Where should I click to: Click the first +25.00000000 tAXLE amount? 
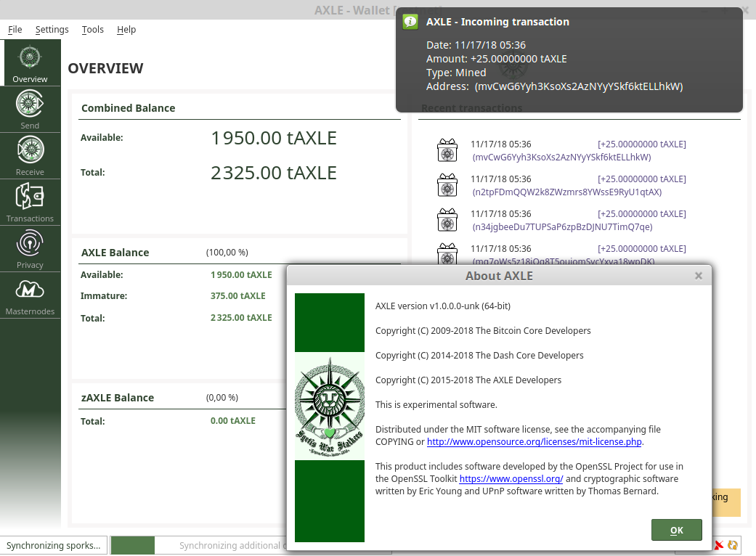642,144
